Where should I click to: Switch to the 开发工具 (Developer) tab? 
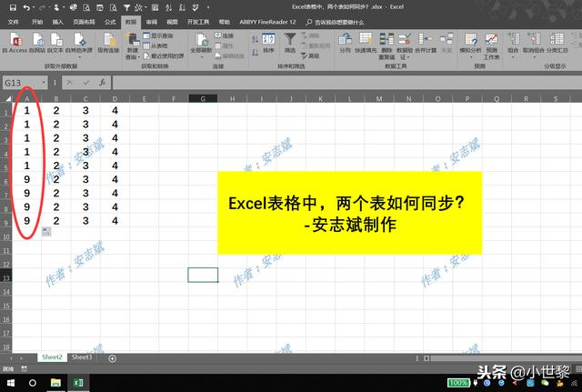point(198,22)
